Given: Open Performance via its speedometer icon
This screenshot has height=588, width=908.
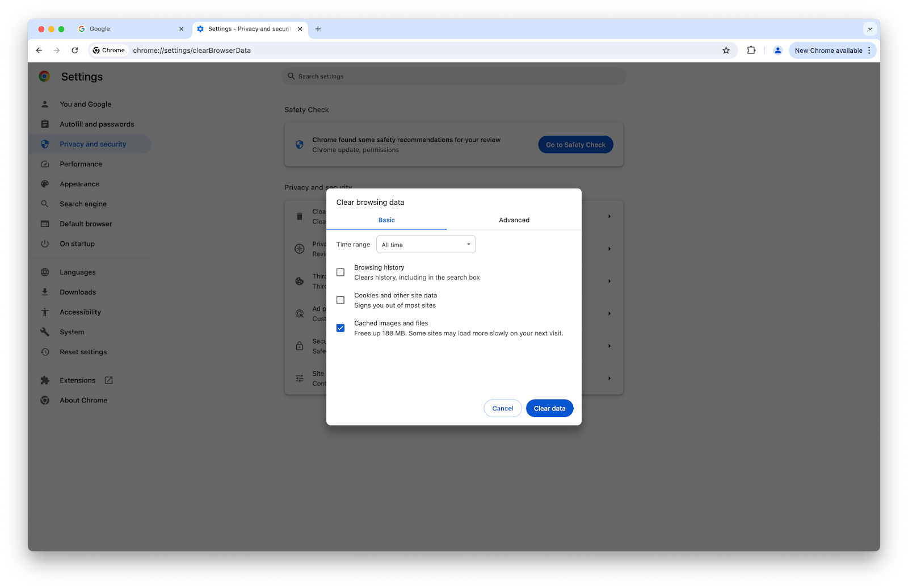Looking at the screenshot, I should [x=45, y=163].
